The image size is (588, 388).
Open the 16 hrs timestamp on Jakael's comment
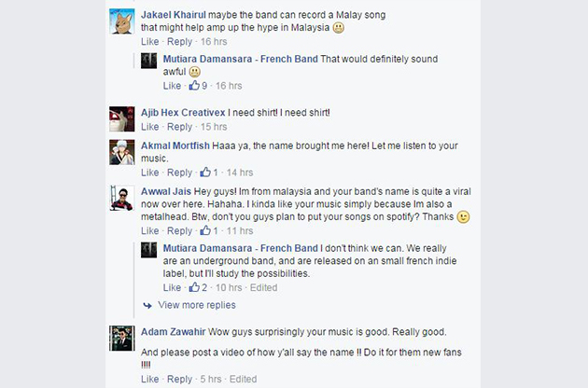(213, 42)
